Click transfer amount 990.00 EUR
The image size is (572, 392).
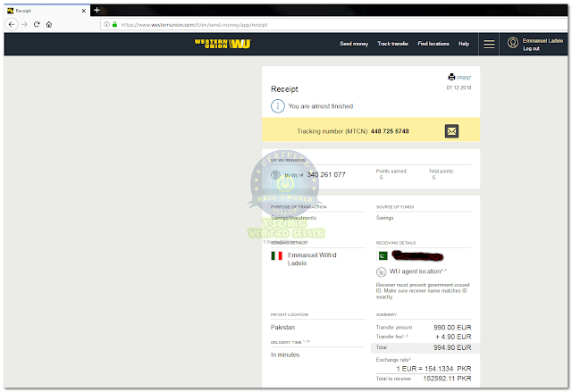452,327
